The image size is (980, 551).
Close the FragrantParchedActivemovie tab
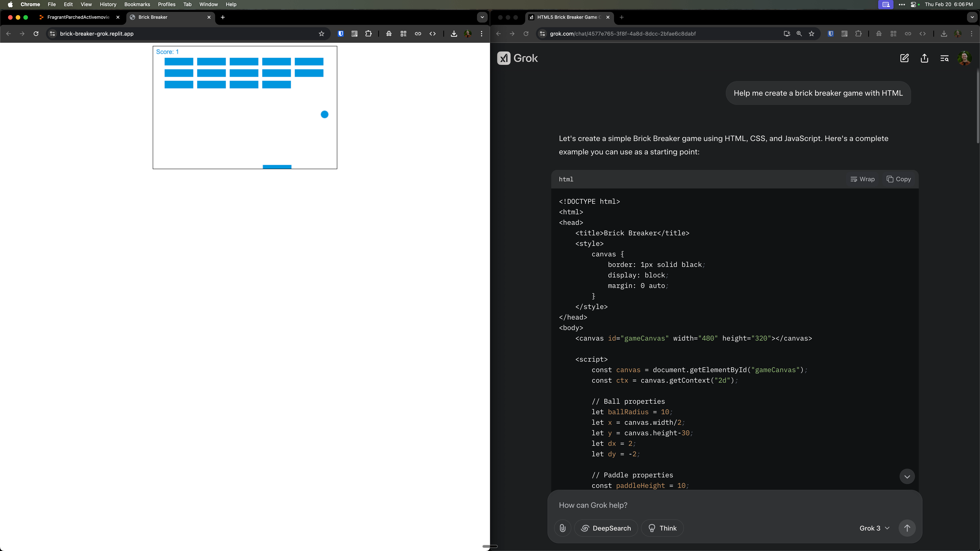pos(118,17)
